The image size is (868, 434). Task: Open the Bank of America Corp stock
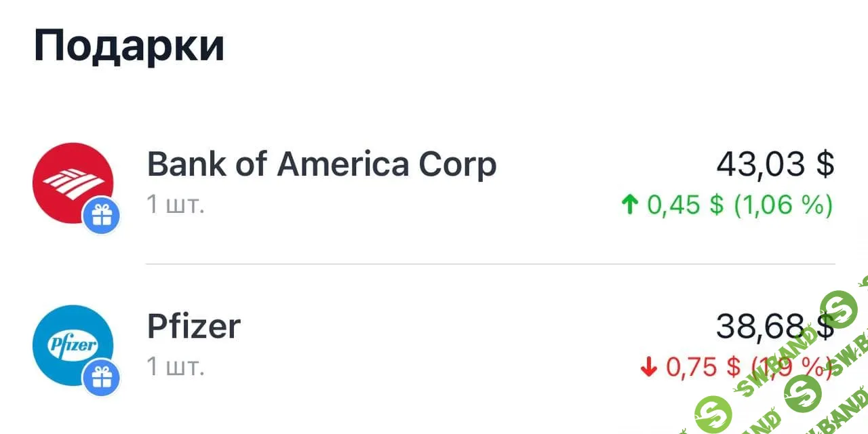[321, 165]
